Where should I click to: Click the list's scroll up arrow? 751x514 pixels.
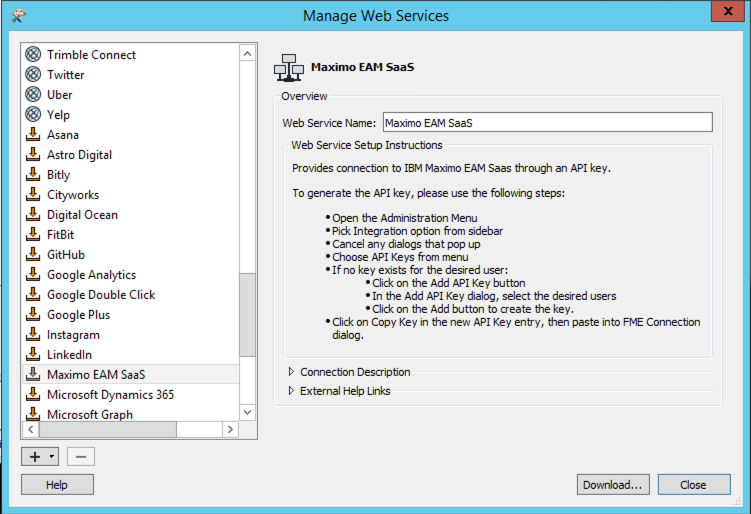pyautogui.click(x=248, y=54)
